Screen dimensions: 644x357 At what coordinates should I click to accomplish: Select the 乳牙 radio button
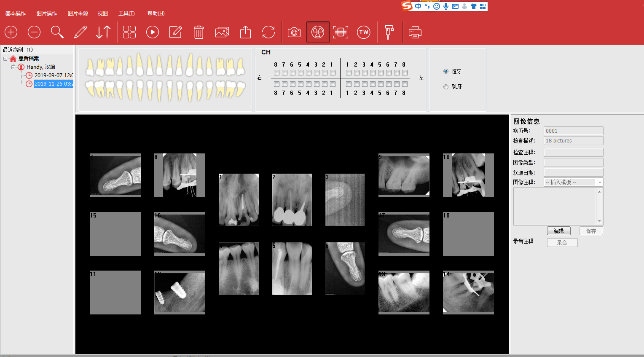coord(446,86)
